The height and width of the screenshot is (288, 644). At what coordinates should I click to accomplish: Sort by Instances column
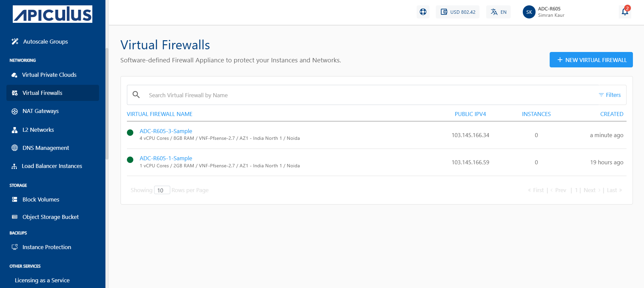point(536,114)
